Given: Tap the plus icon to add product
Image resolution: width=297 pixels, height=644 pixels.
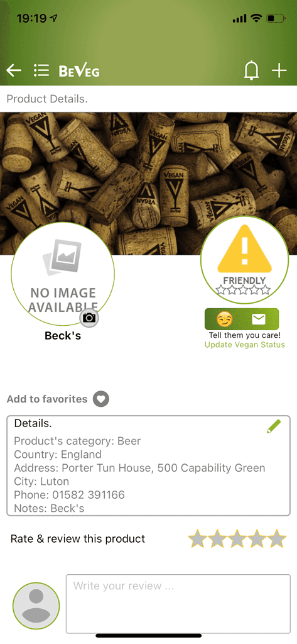Looking at the screenshot, I should pyautogui.click(x=279, y=70).
